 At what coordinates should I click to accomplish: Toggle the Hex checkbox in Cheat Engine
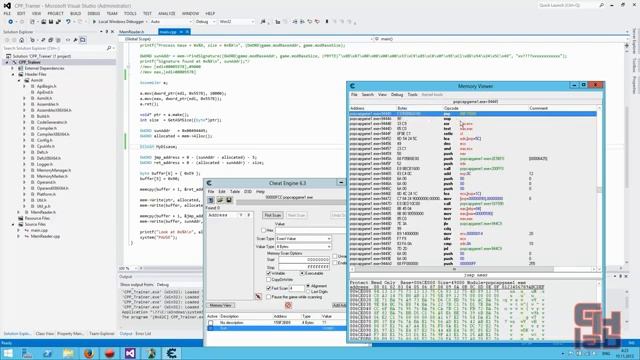pyautogui.click(x=264, y=230)
